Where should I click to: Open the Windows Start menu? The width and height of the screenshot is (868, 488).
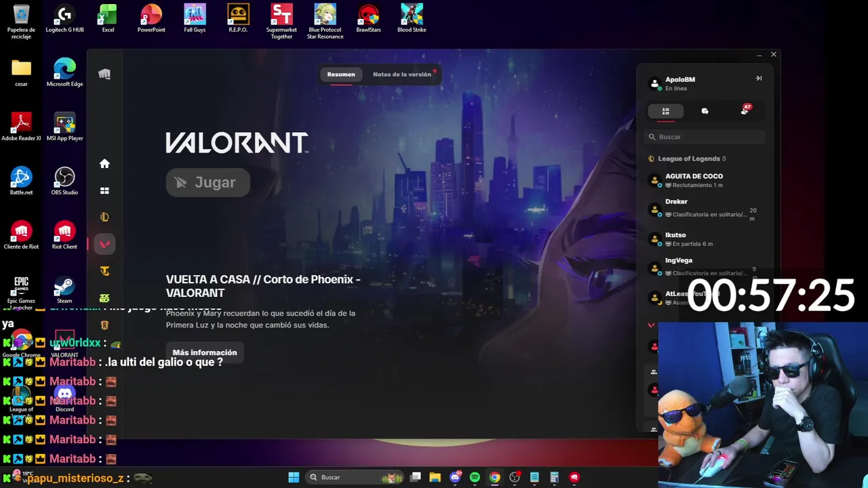click(294, 477)
